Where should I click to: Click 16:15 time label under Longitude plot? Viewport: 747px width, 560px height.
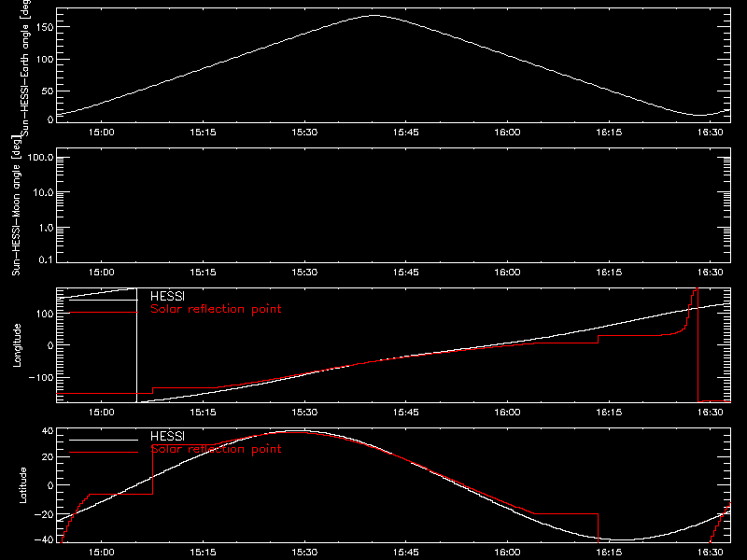[x=609, y=413]
